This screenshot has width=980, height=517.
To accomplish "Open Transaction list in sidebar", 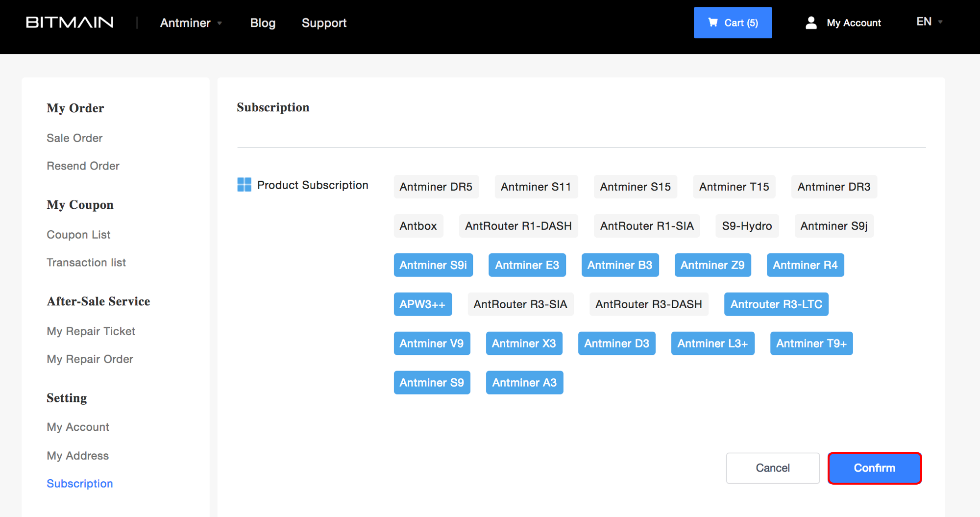I will [x=86, y=263].
